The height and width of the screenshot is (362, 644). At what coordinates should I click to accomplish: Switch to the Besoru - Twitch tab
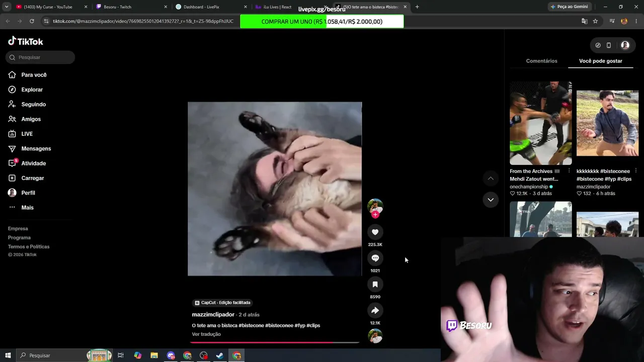click(132, 7)
